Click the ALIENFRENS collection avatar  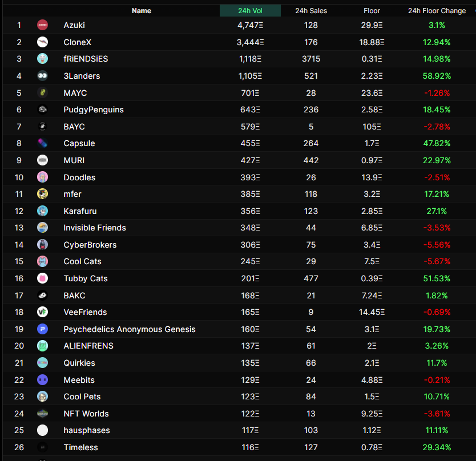tap(42, 345)
